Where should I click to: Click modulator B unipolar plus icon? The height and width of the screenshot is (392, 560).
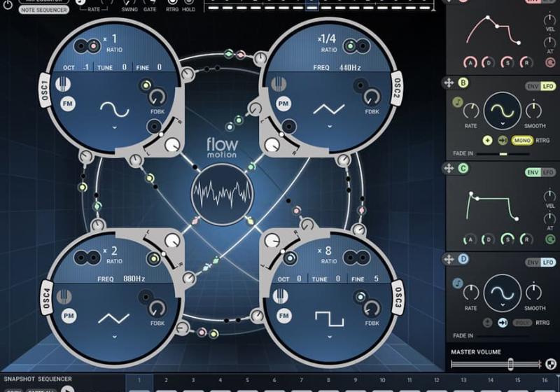pyautogui.click(x=487, y=140)
